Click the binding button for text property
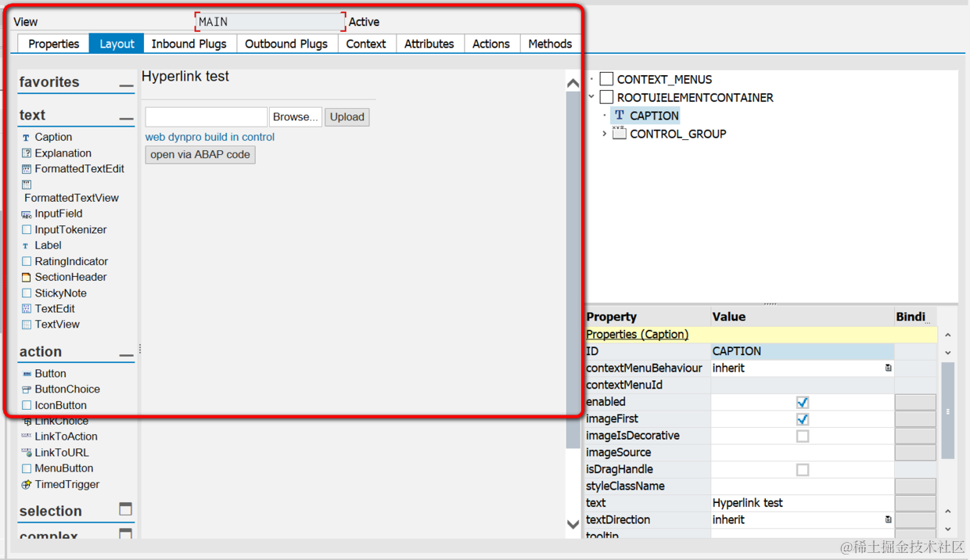The height and width of the screenshot is (560, 970). point(915,503)
